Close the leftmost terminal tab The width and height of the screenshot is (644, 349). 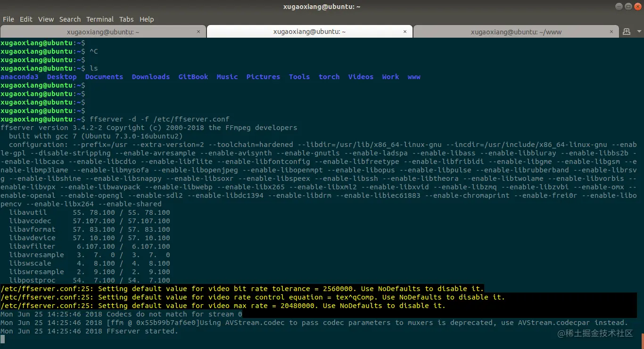tap(198, 32)
